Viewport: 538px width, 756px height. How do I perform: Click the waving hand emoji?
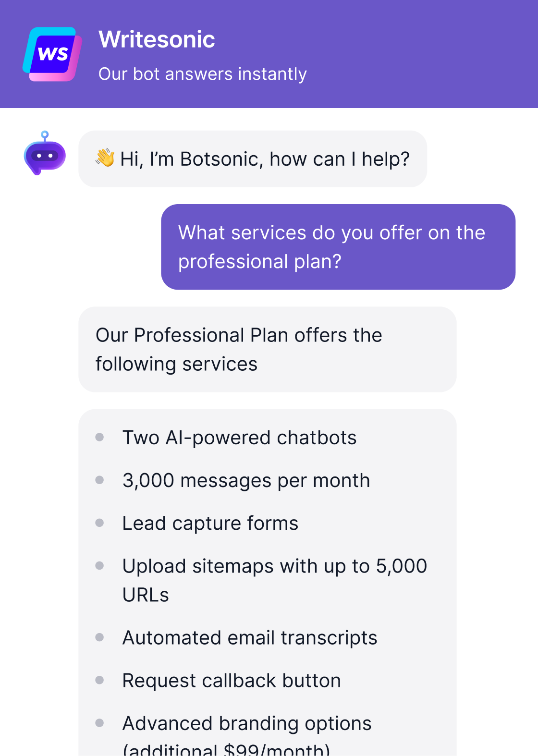coord(105,158)
